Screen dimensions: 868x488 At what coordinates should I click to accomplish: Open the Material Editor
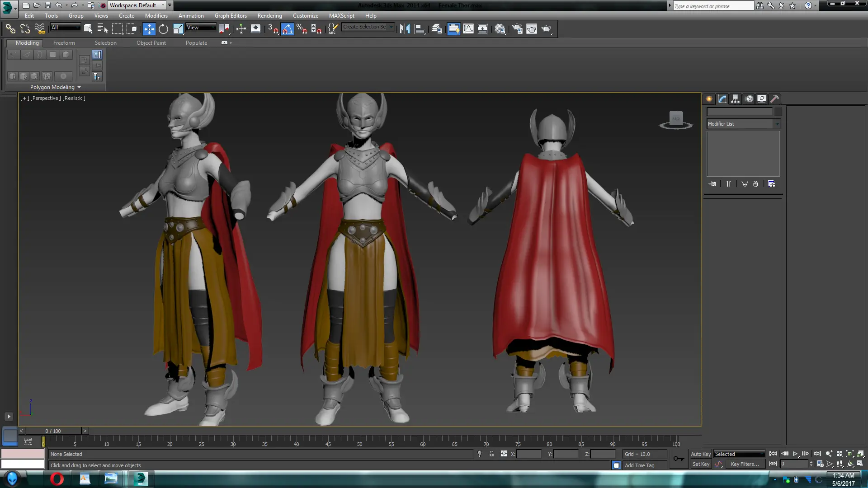click(x=500, y=29)
